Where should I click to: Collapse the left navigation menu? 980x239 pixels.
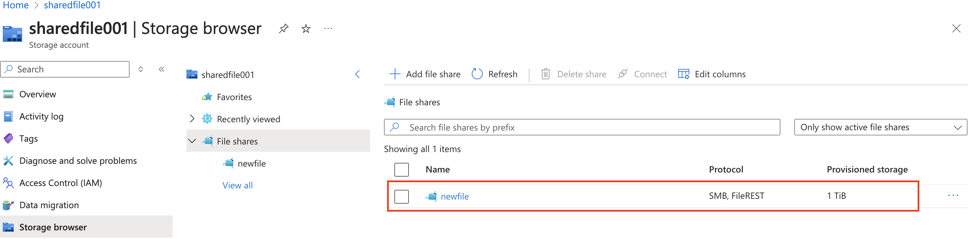tap(161, 69)
